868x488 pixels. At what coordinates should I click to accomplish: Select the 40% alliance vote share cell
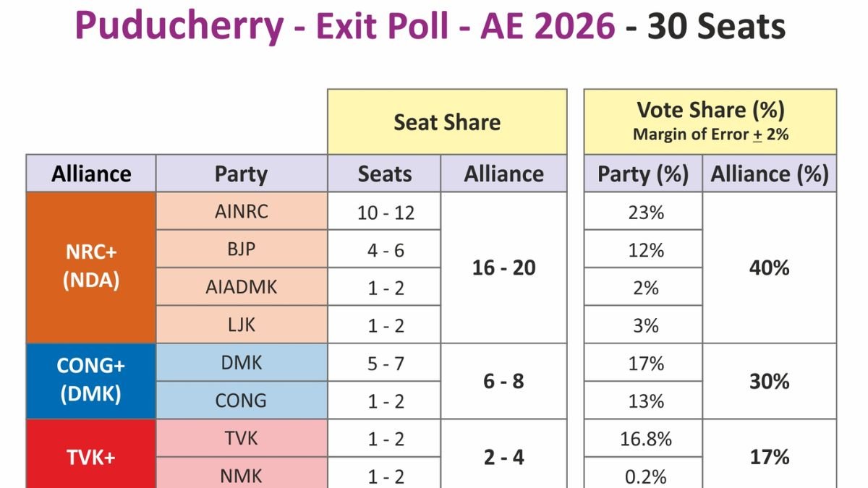(x=769, y=267)
